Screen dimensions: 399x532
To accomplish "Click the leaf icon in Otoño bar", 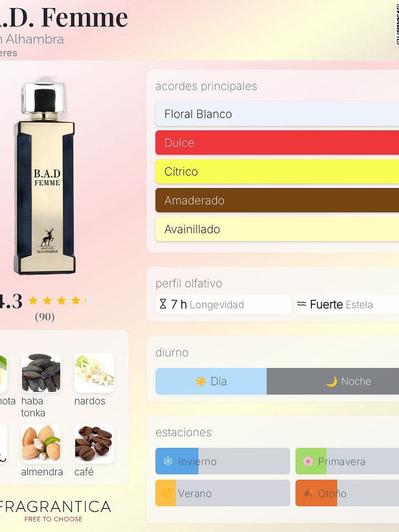I will click(308, 493).
